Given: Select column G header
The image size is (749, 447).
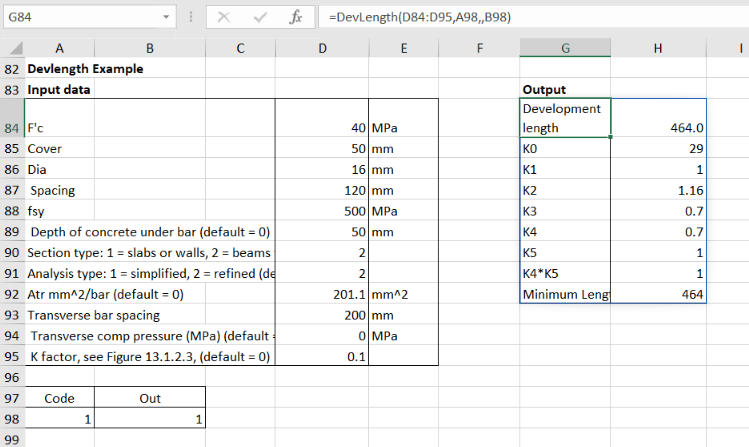Looking at the screenshot, I should point(565,49).
